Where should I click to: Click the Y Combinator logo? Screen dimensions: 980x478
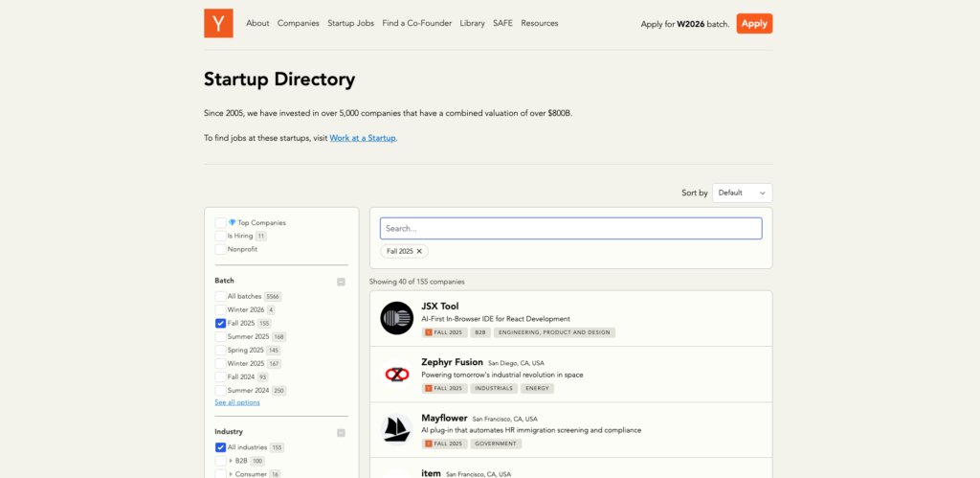click(218, 23)
